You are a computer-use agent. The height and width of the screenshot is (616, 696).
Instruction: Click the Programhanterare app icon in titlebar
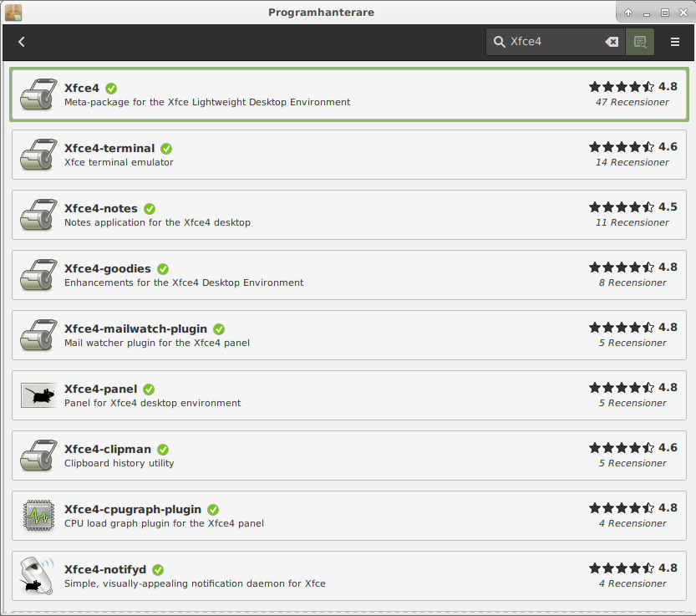[x=13, y=13]
